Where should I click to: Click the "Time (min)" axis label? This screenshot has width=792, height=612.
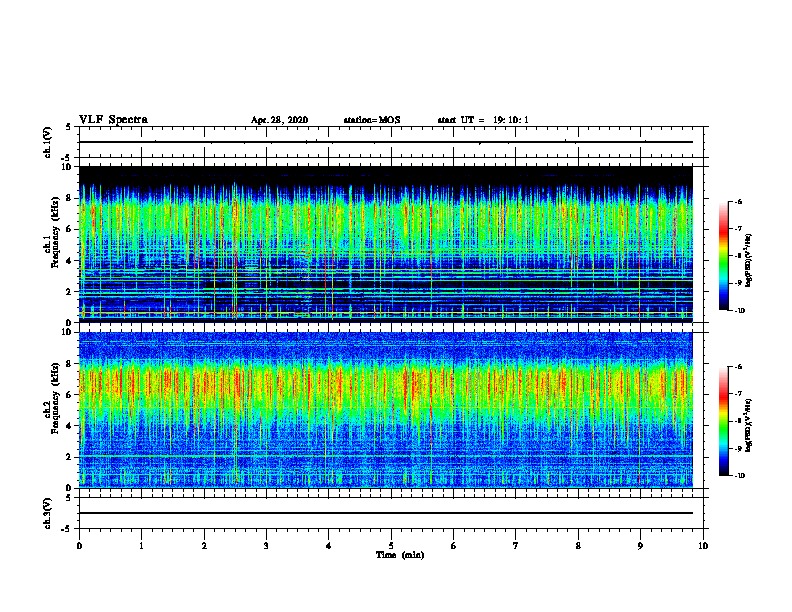(x=400, y=555)
